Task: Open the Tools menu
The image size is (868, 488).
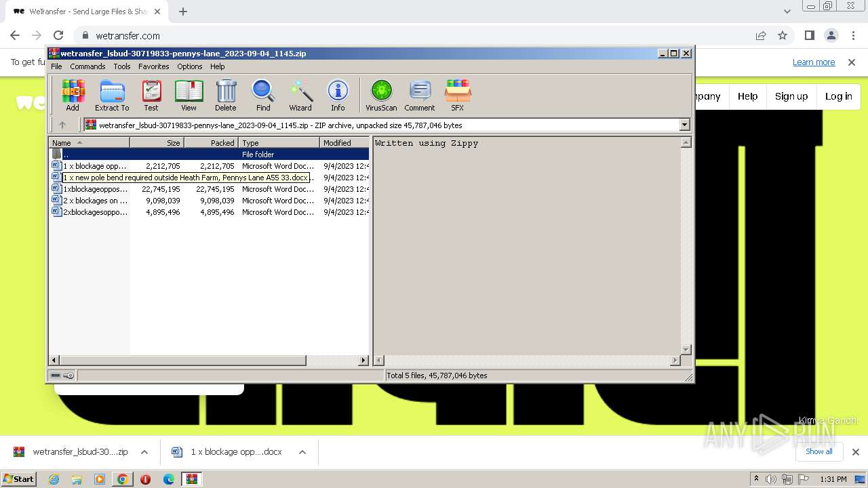Action: [122, 66]
